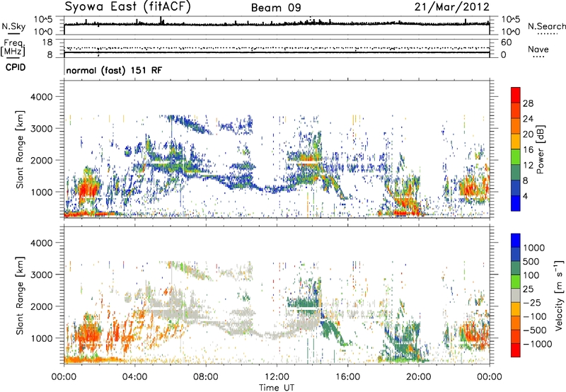Click the noise sky trace in the top panel
Screen dimensions: 566x392
tap(277, 24)
